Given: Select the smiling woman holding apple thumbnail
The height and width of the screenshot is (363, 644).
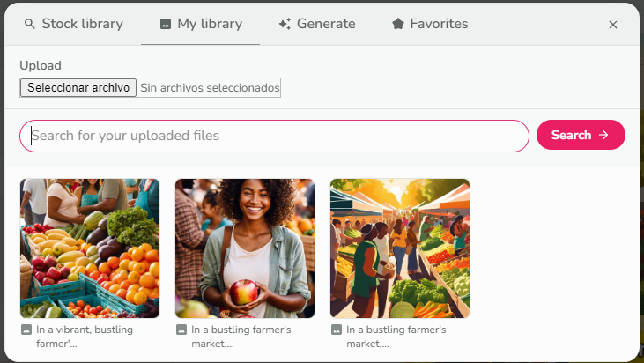Looking at the screenshot, I should (245, 248).
